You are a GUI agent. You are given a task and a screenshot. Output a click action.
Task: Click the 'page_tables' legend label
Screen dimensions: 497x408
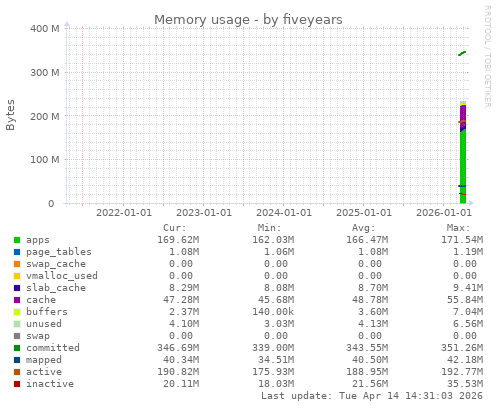click(x=59, y=252)
